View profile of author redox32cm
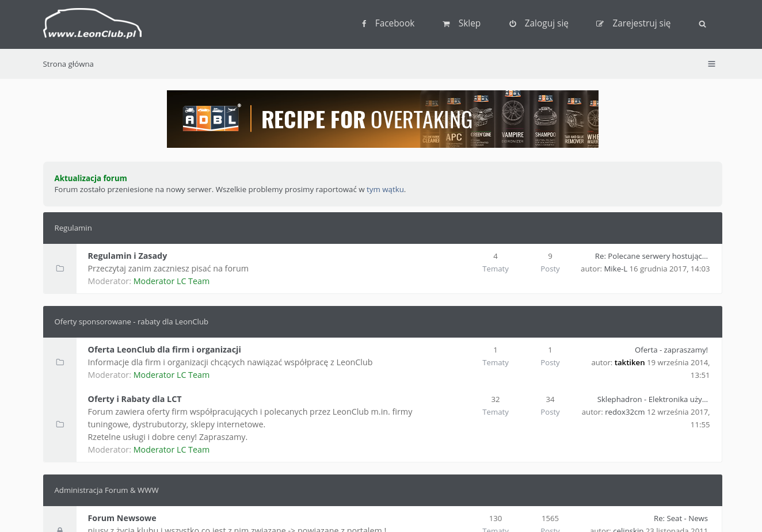Image resolution: width=762 pixels, height=532 pixels. click(624, 412)
